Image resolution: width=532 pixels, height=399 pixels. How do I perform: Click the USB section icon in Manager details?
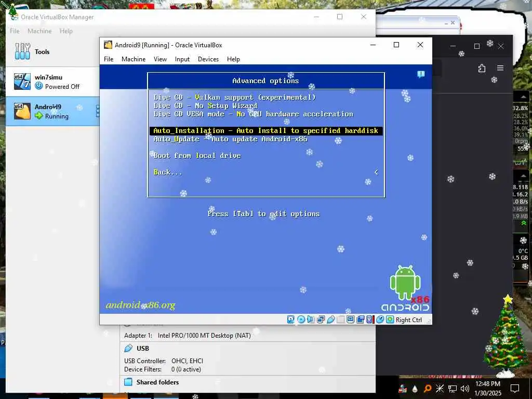click(128, 348)
